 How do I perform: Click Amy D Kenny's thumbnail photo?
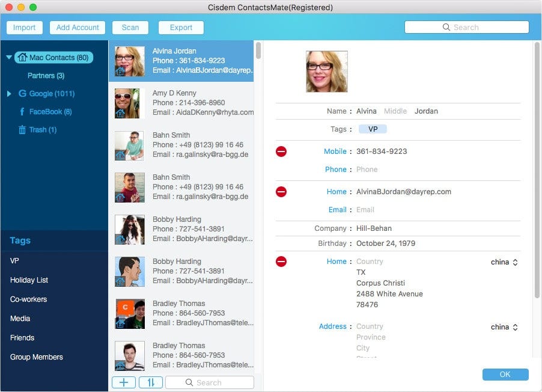tap(130, 103)
